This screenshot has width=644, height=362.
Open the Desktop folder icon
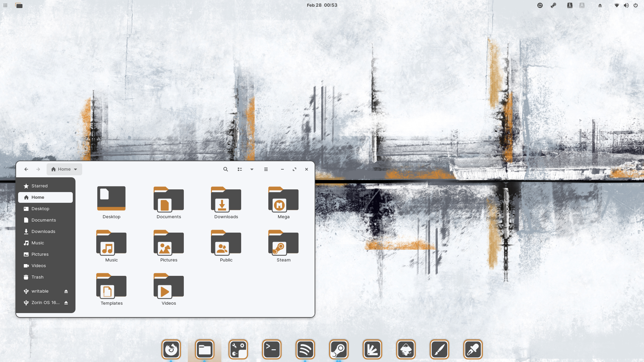(111, 198)
